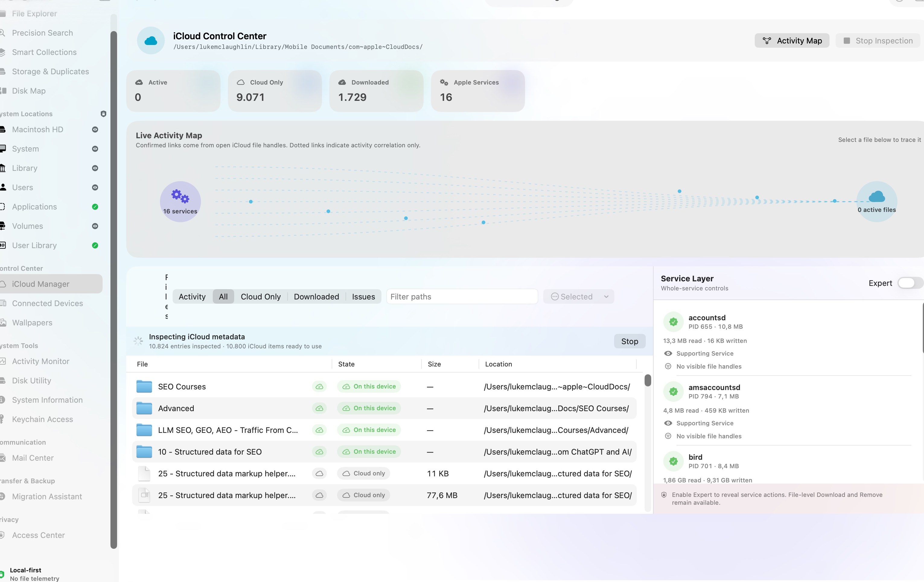This screenshot has height=582, width=924.
Task: Open Connected Devices in the sidebar
Action: tap(47, 303)
